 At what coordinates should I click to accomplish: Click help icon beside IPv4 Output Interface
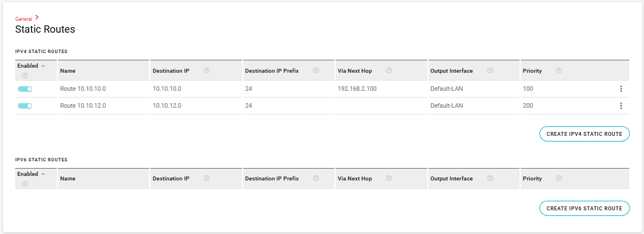tap(490, 71)
